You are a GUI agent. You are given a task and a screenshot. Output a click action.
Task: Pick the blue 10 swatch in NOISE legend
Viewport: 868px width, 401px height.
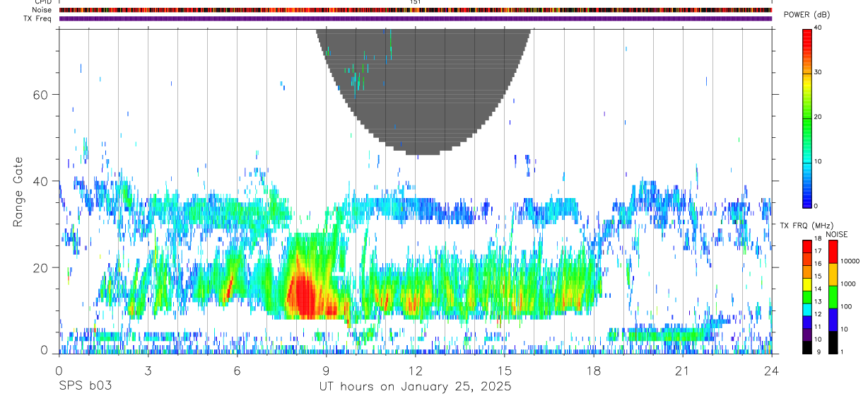[x=832, y=320]
